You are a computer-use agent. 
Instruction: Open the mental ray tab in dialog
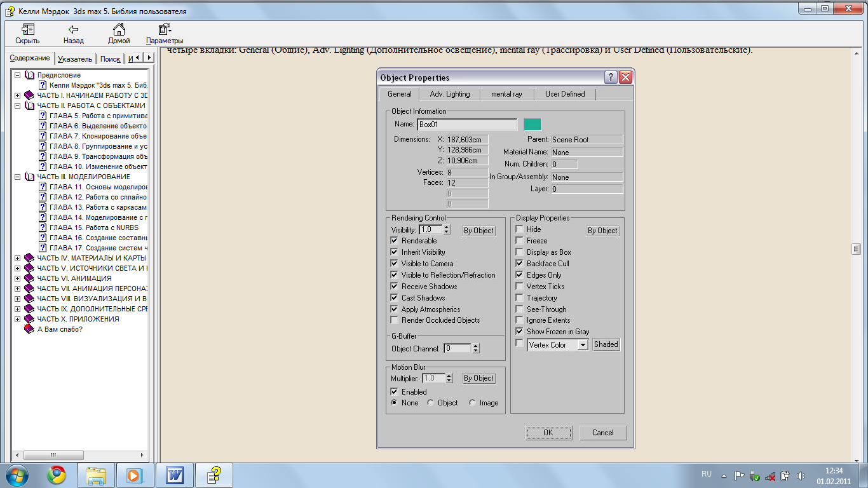tap(506, 94)
